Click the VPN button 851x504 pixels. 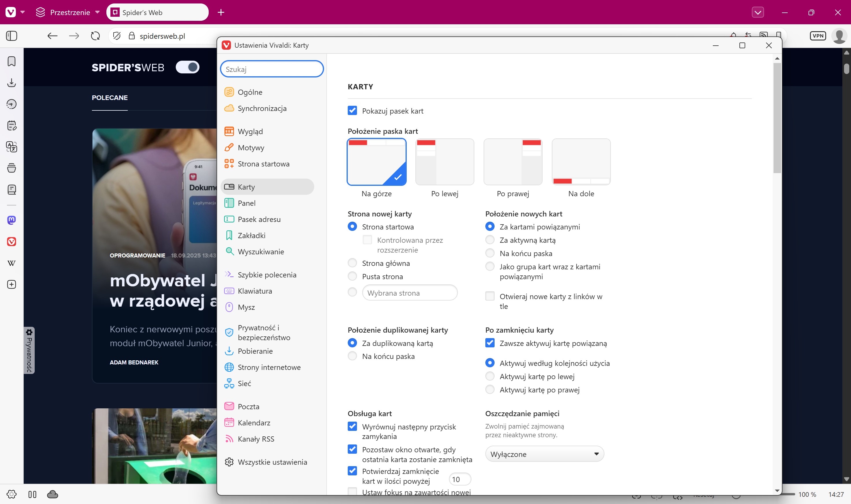pos(818,36)
